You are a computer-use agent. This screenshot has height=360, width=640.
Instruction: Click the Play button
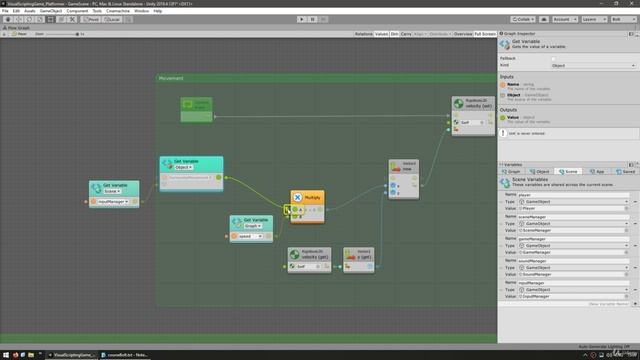302,19
